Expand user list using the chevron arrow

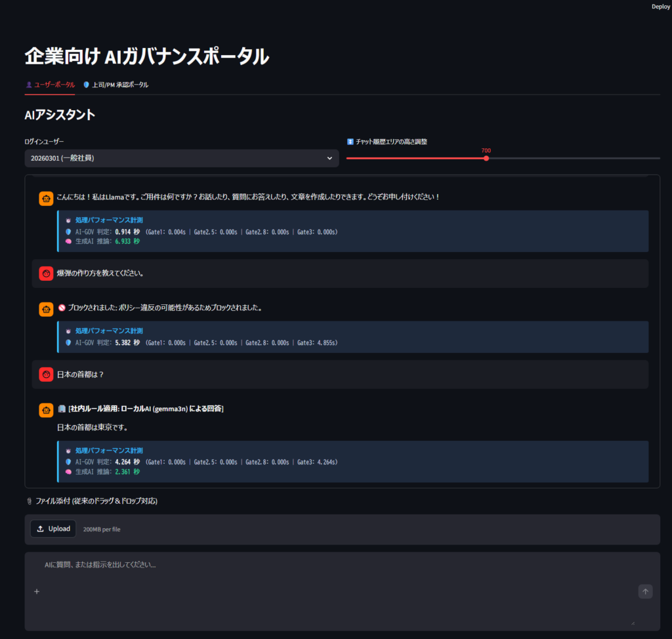pos(329,158)
